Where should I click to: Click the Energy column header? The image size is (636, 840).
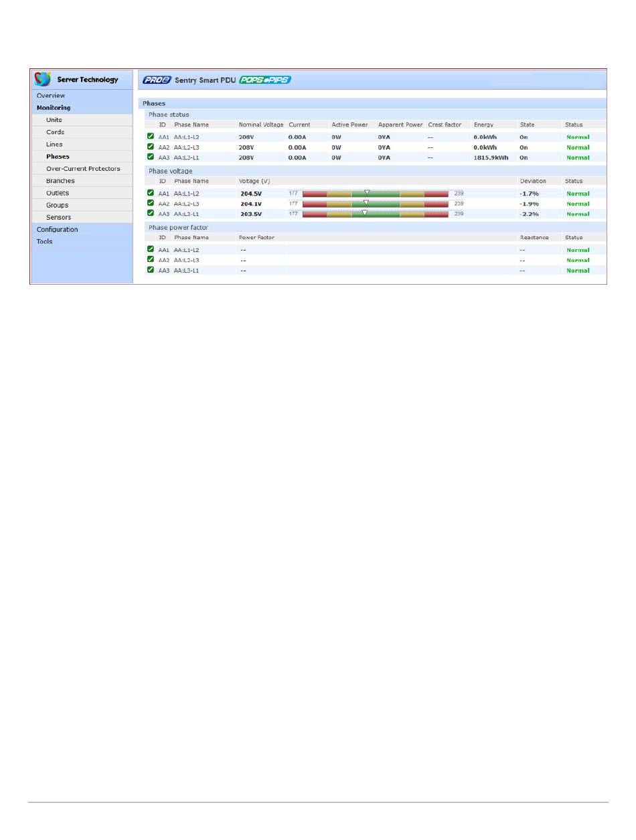(x=483, y=125)
